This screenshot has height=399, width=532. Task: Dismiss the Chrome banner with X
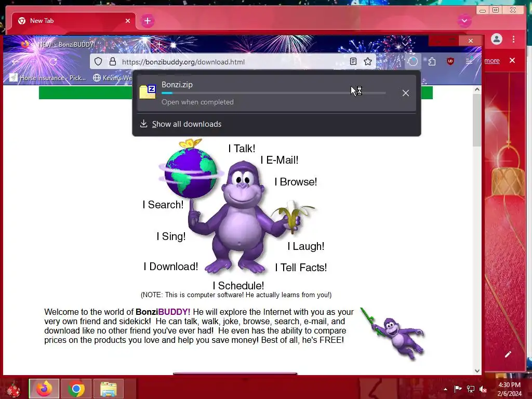(x=512, y=60)
